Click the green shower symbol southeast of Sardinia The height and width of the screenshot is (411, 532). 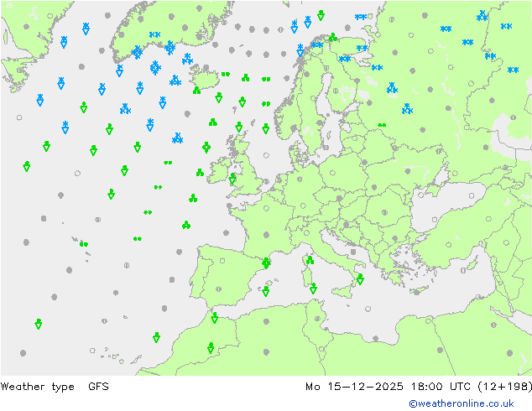pyautogui.click(x=313, y=289)
